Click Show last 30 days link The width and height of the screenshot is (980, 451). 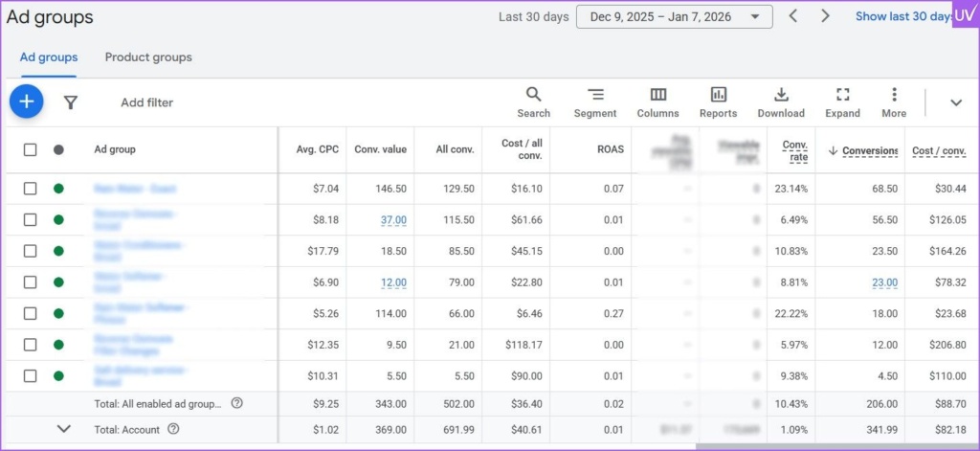pyautogui.click(x=902, y=16)
